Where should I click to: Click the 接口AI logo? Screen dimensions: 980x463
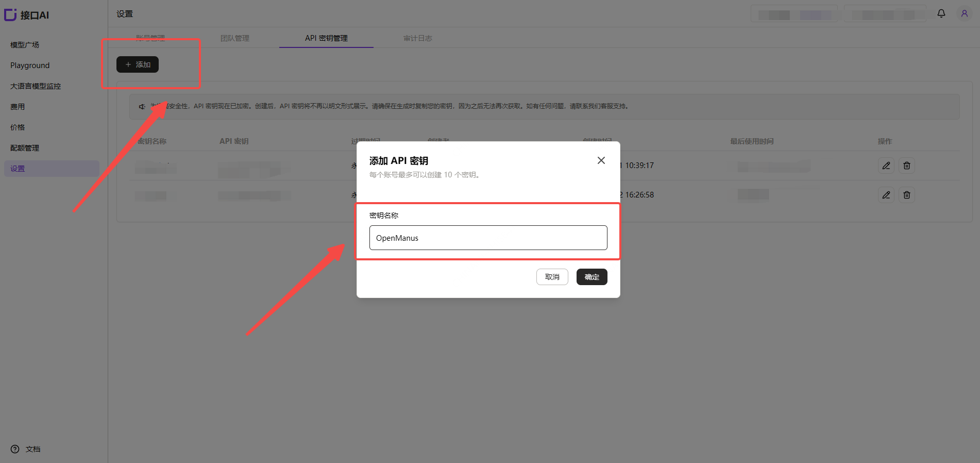pos(27,15)
